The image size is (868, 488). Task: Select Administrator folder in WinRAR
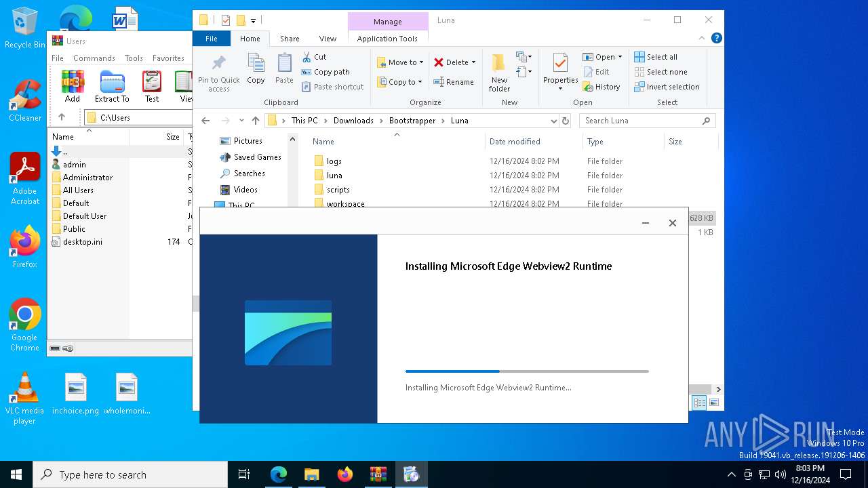click(x=87, y=178)
